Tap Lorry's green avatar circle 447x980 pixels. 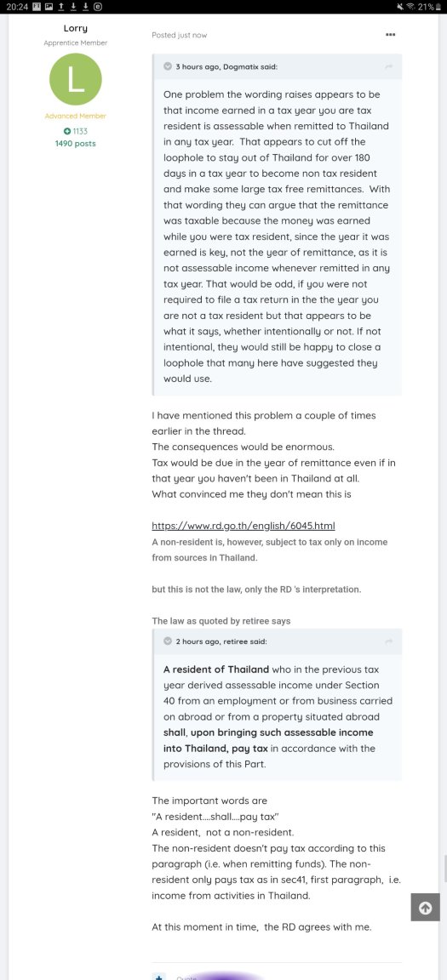(x=76, y=79)
